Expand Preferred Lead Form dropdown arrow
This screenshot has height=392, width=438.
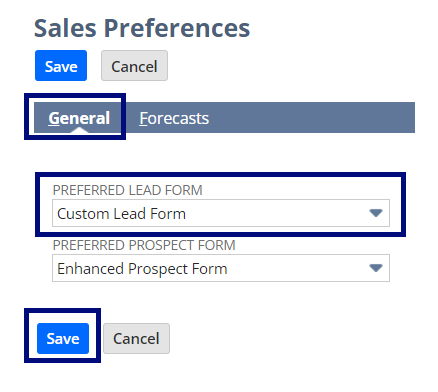click(376, 213)
